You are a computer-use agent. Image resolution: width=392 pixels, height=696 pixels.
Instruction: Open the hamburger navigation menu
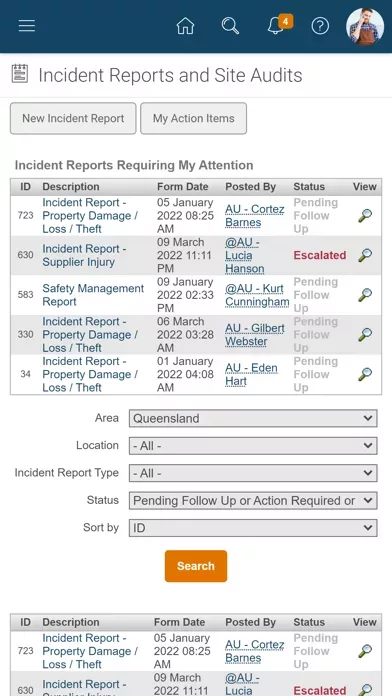27,26
